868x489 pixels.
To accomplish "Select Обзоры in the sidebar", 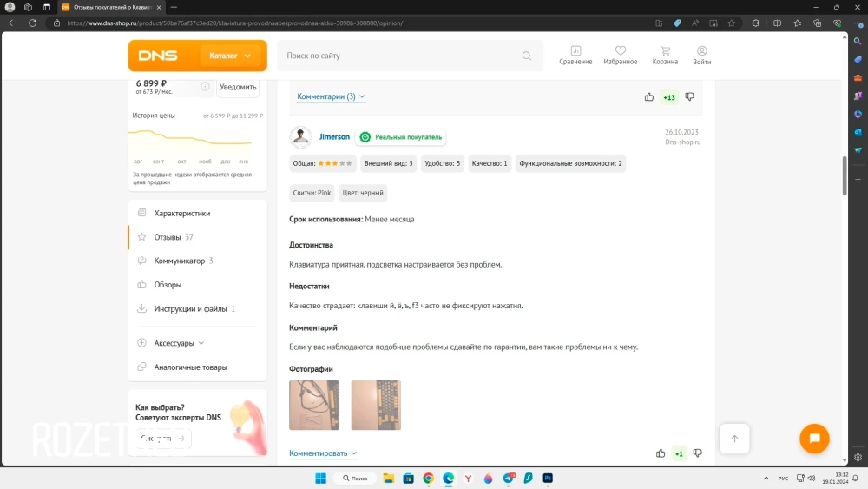I will (x=168, y=285).
